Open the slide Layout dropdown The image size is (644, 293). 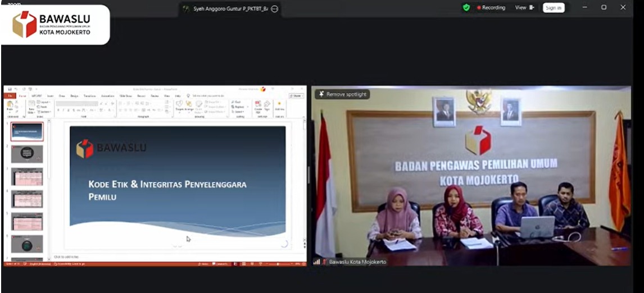tap(44, 102)
